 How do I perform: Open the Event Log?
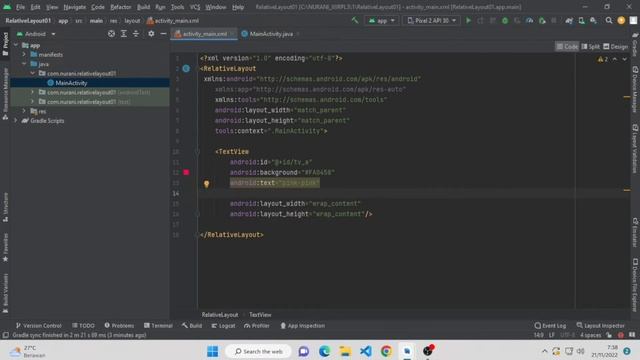point(550,325)
